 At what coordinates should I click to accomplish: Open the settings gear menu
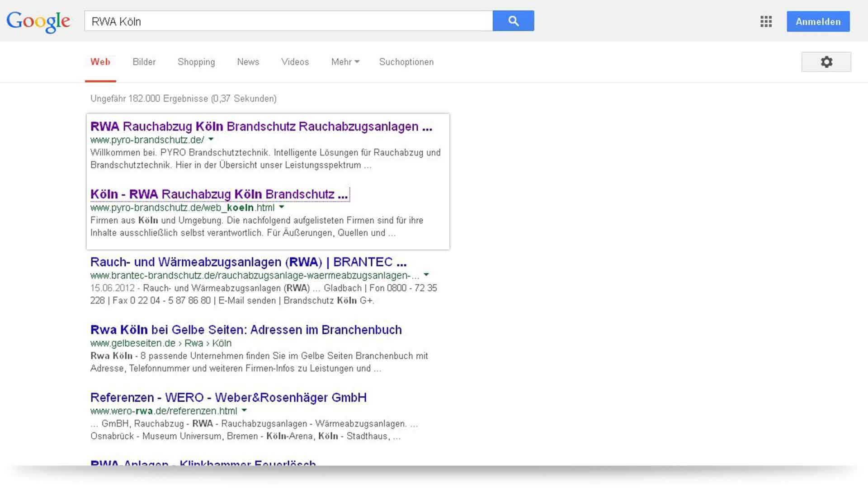point(826,62)
